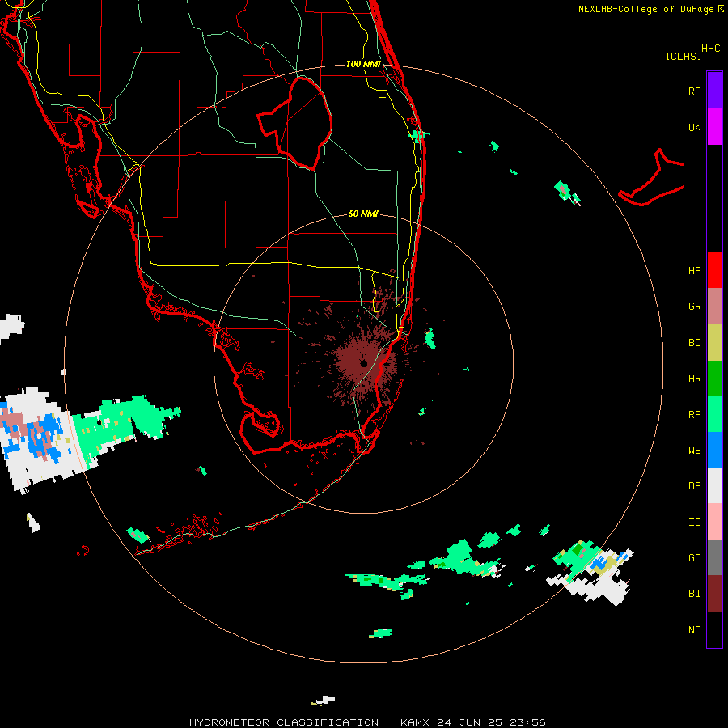Click the '23:56' time stamp

(x=527, y=722)
